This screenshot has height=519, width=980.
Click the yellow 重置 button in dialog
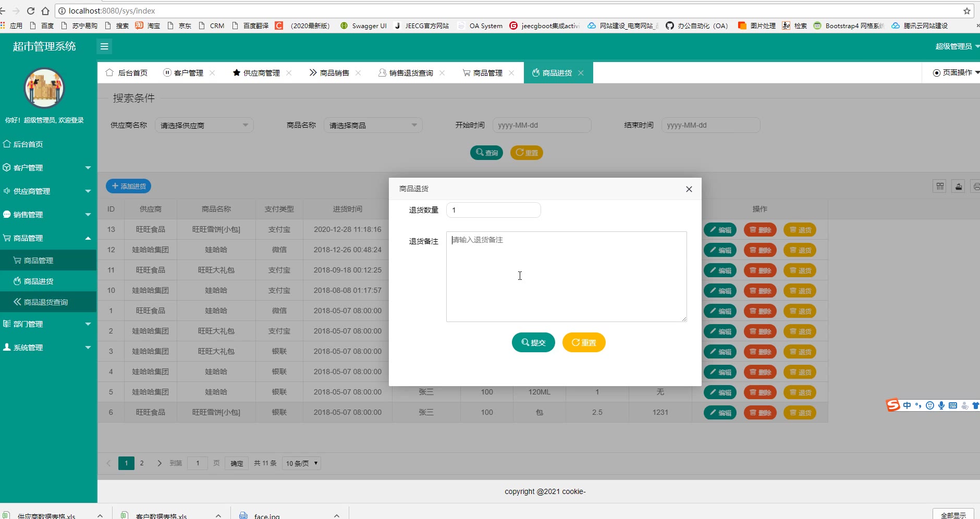pyautogui.click(x=583, y=342)
